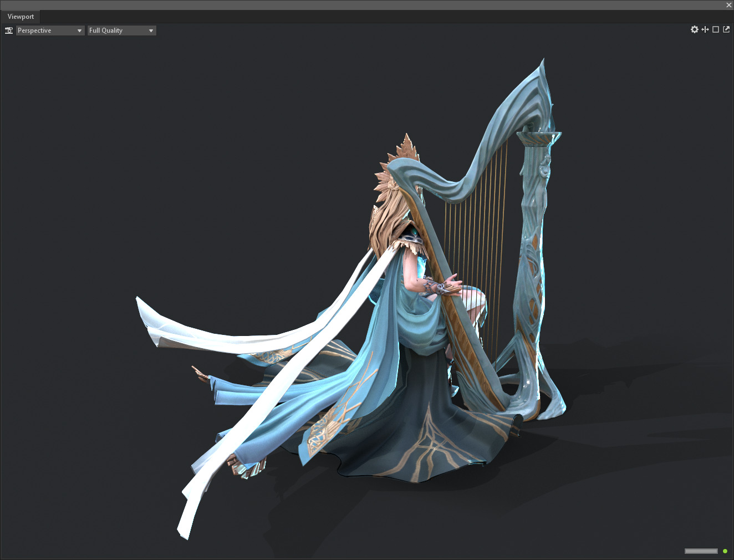Click the split viewport arrows icon
Viewport: 734px width, 560px height.
click(x=705, y=29)
